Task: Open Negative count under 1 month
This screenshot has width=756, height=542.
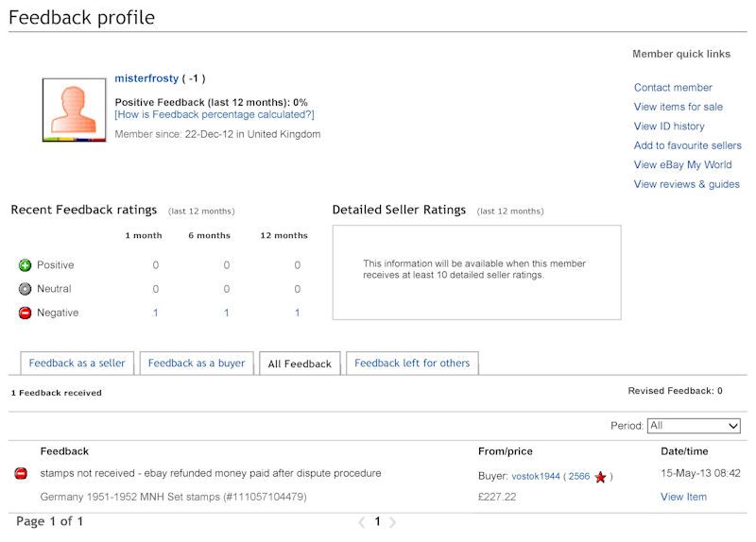Action: pyautogui.click(x=155, y=313)
